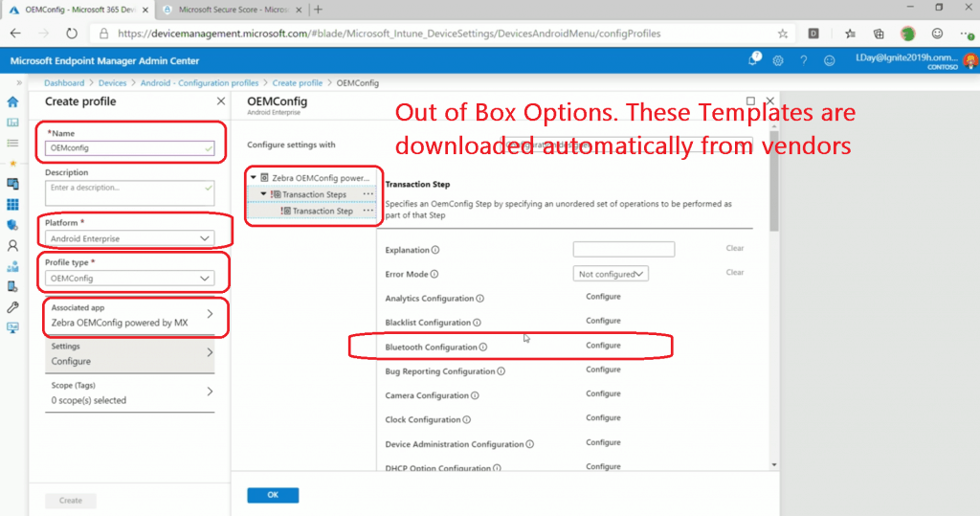Open the Error Mode dropdown
This screenshot has width=980, height=516.
tap(611, 274)
